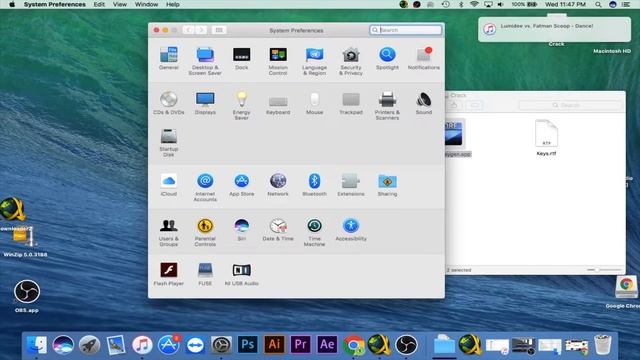Open Users & Groups pane
This screenshot has width=640, height=360.
[x=169, y=232]
